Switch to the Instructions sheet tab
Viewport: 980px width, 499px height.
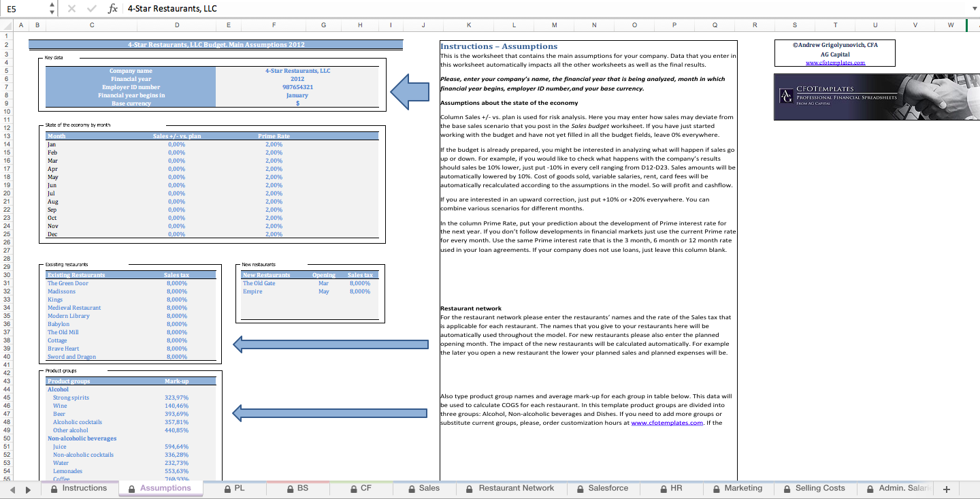[78, 488]
